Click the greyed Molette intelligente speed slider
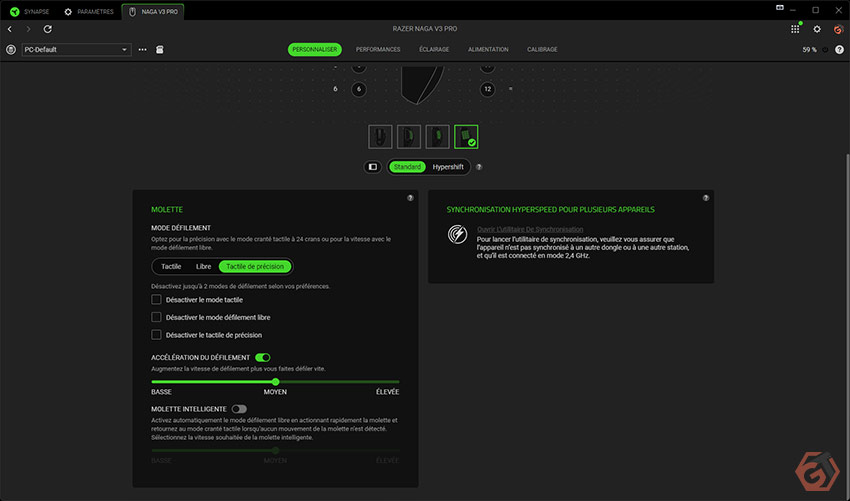 pos(275,450)
